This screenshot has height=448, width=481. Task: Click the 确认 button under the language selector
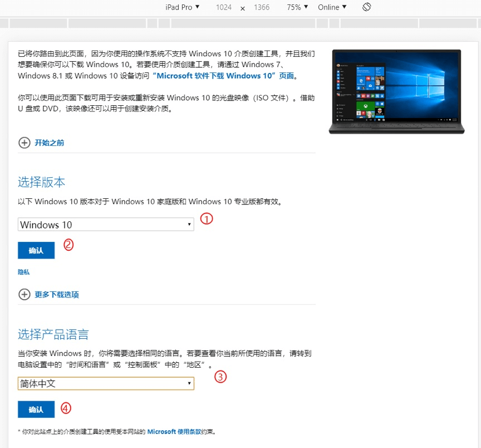pyautogui.click(x=36, y=409)
